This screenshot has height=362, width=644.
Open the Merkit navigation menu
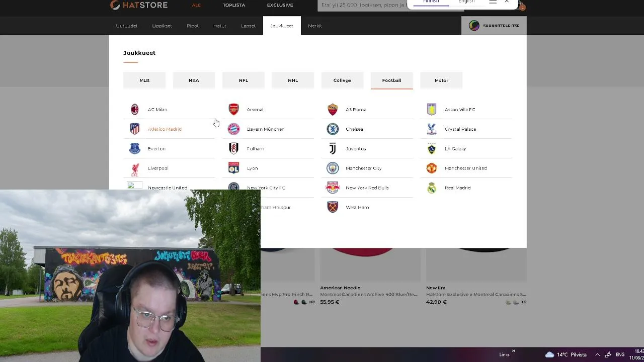point(315,26)
